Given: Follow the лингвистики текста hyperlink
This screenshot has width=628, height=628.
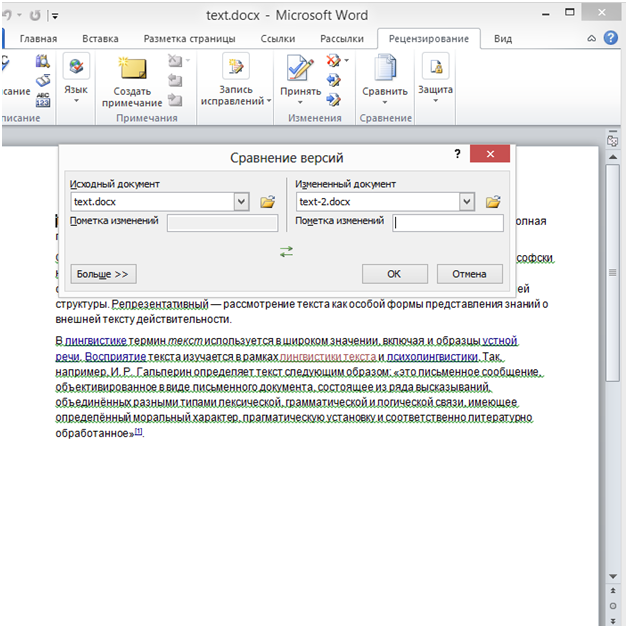Looking at the screenshot, I should (328, 356).
